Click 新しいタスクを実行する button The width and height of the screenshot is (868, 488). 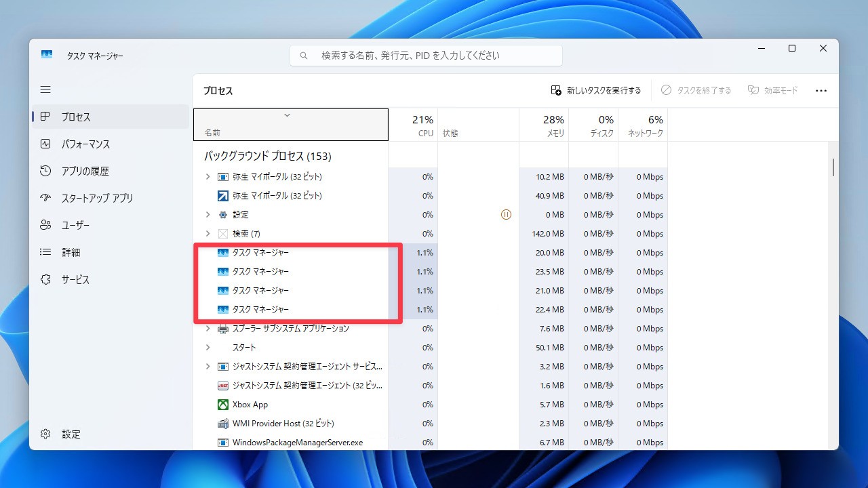(x=596, y=90)
